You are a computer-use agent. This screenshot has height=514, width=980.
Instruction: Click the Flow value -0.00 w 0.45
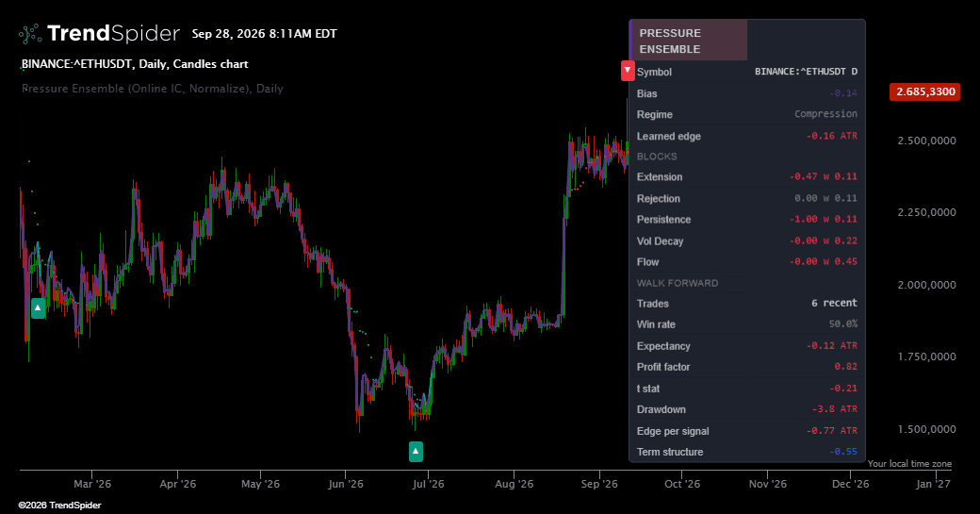click(x=824, y=261)
